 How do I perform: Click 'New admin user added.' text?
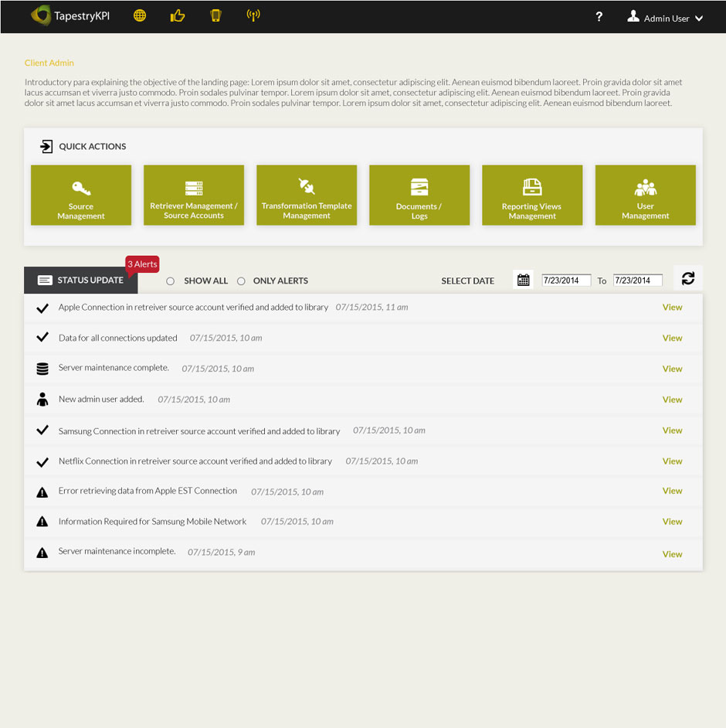click(101, 400)
